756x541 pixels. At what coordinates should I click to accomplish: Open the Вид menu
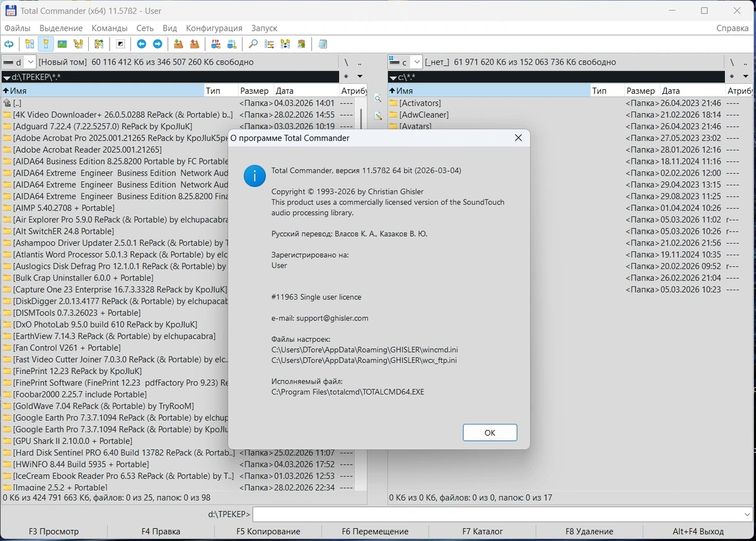[170, 28]
